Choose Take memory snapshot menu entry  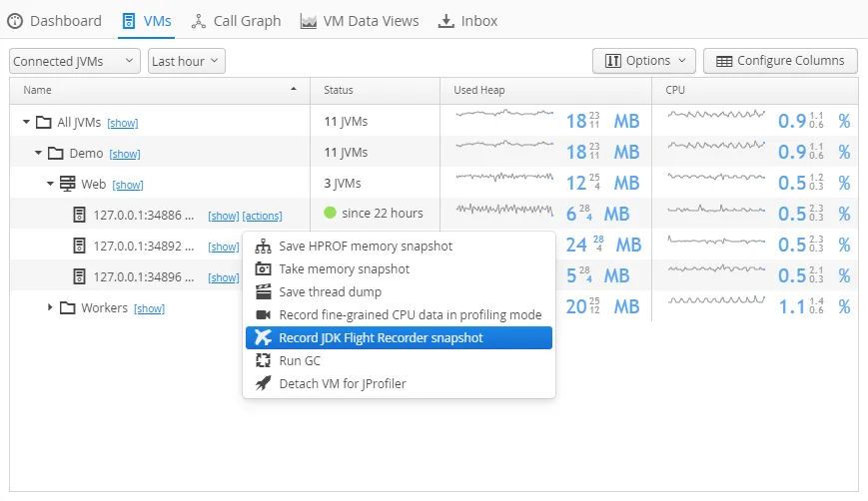click(400, 268)
